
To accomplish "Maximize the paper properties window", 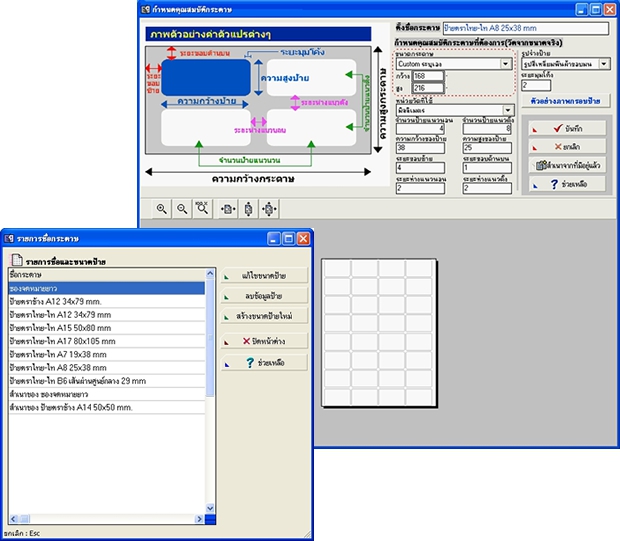I will coord(596,9).
